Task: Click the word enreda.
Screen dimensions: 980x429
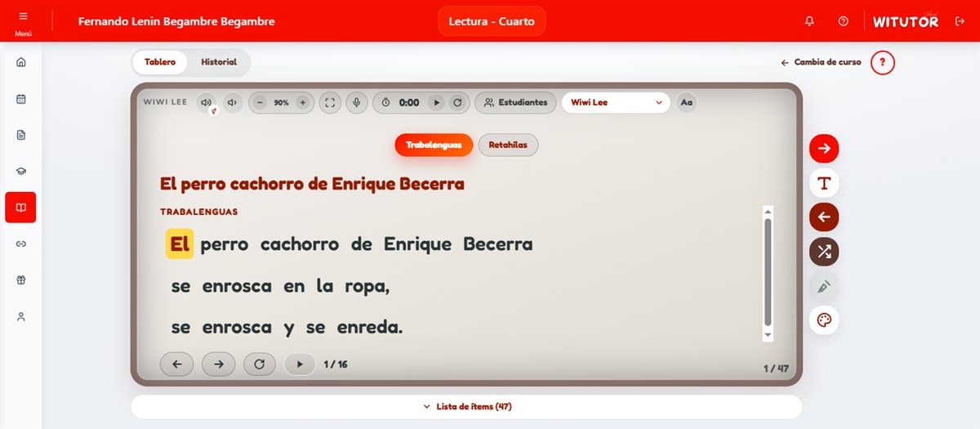Action: (x=368, y=328)
